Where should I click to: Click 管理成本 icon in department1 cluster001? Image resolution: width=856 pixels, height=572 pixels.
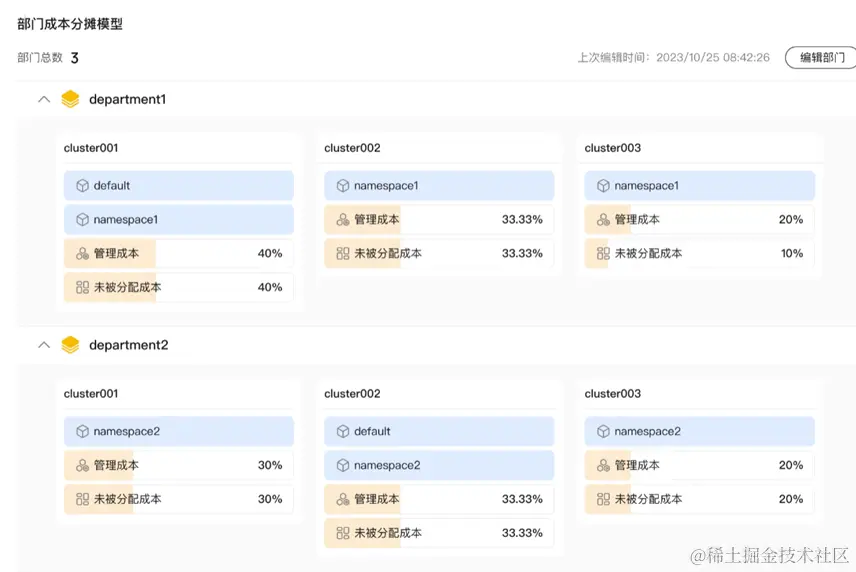[x=82, y=254]
